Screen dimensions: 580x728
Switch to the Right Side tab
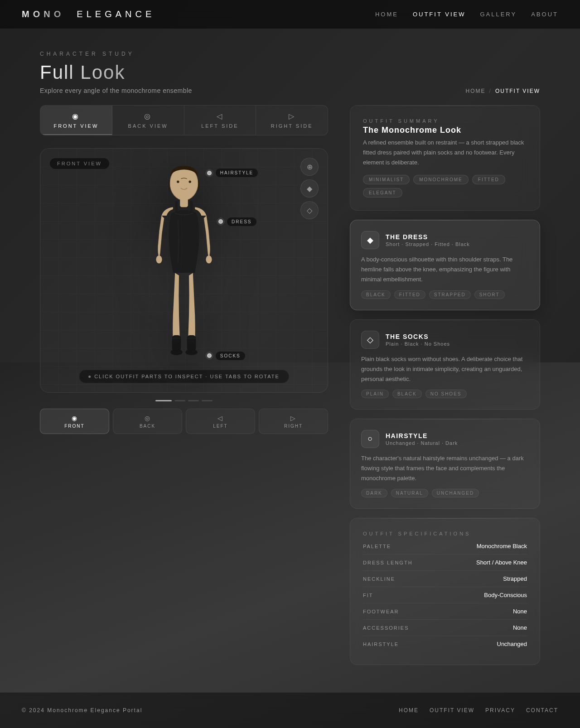292,121
